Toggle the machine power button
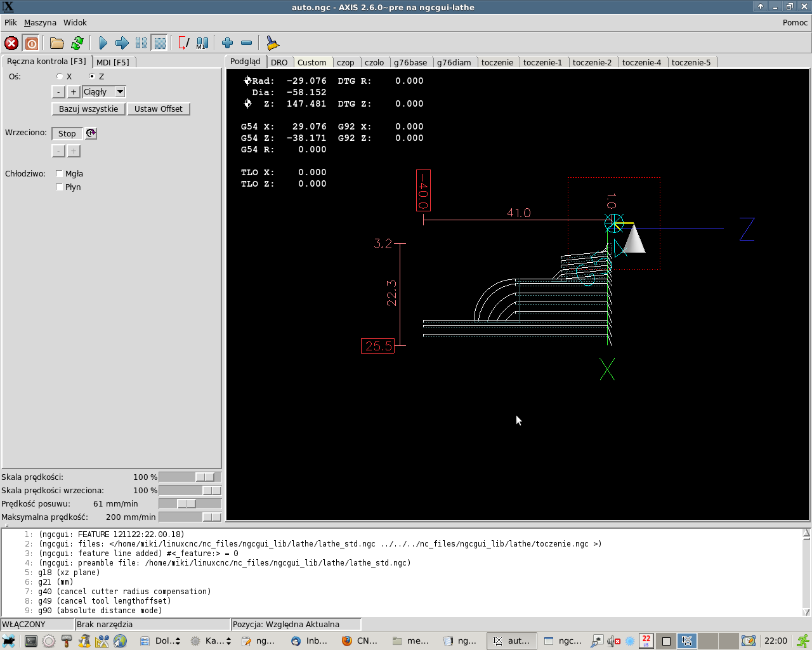The height and width of the screenshot is (650, 812). pyautogui.click(x=31, y=43)
